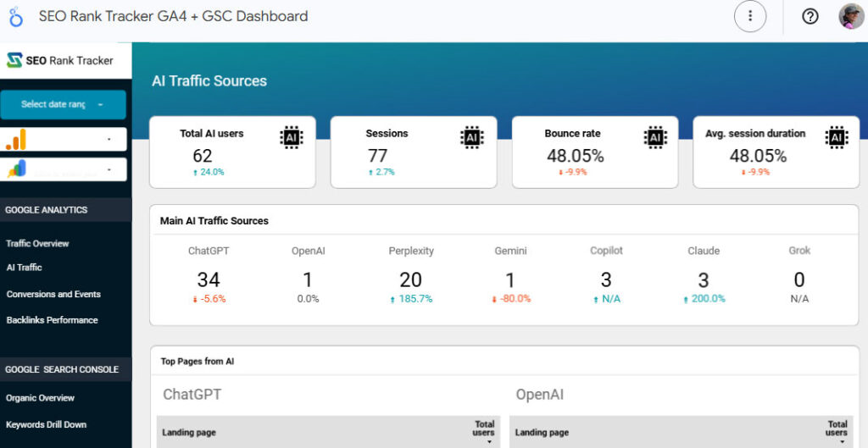868x448 pixels.
Task: Click Sessions 2.7% change indicator
Action: tap(381, 172)
